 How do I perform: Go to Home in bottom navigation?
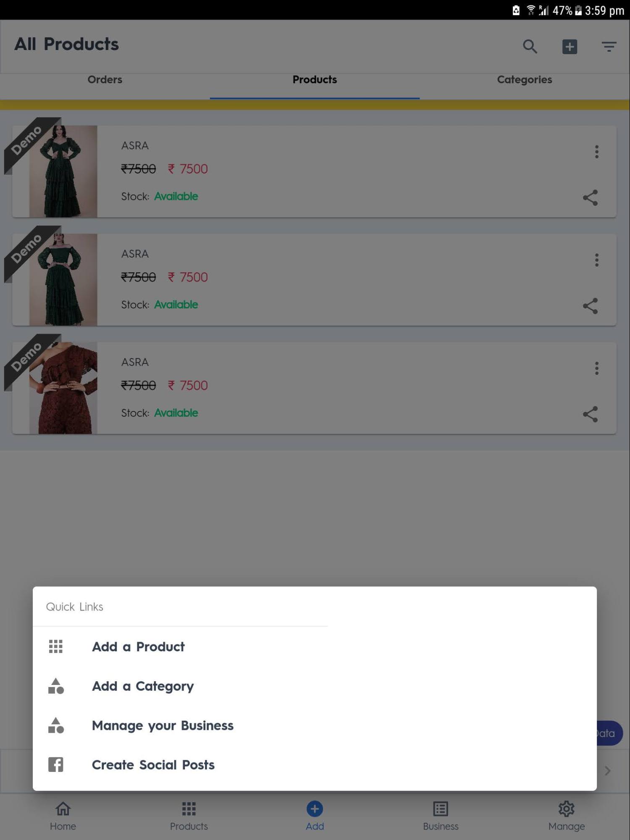coord(63,816)
